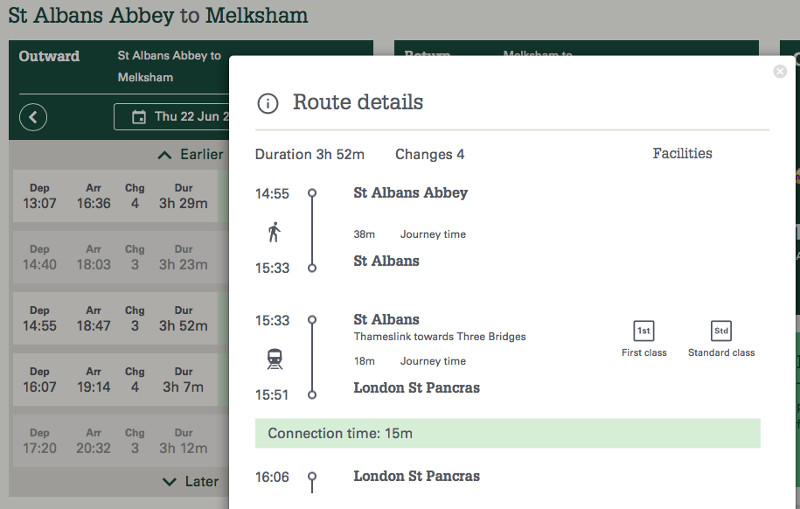Click the train icon for Thameslink leg
This screenshot has height=509, width=800.
coord(274,360)
